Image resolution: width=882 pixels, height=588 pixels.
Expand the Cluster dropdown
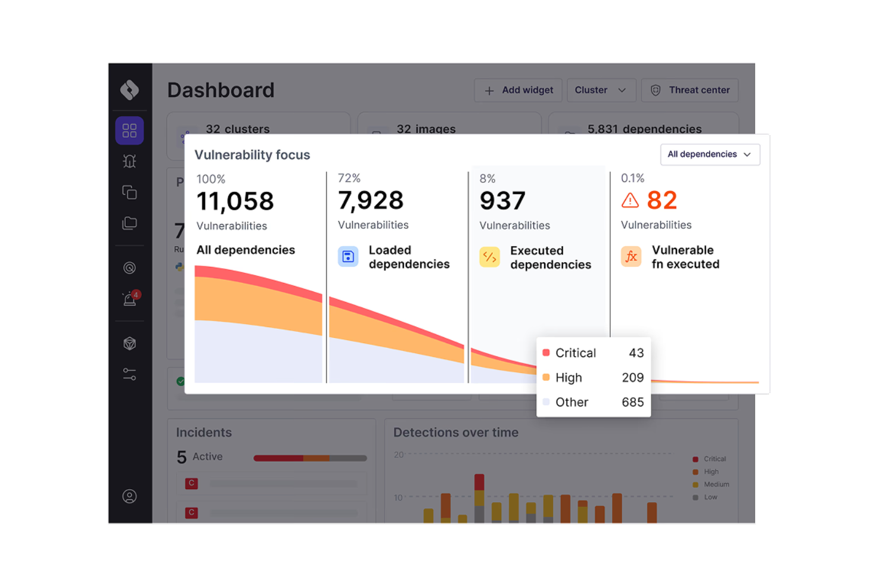coord(601,91)
